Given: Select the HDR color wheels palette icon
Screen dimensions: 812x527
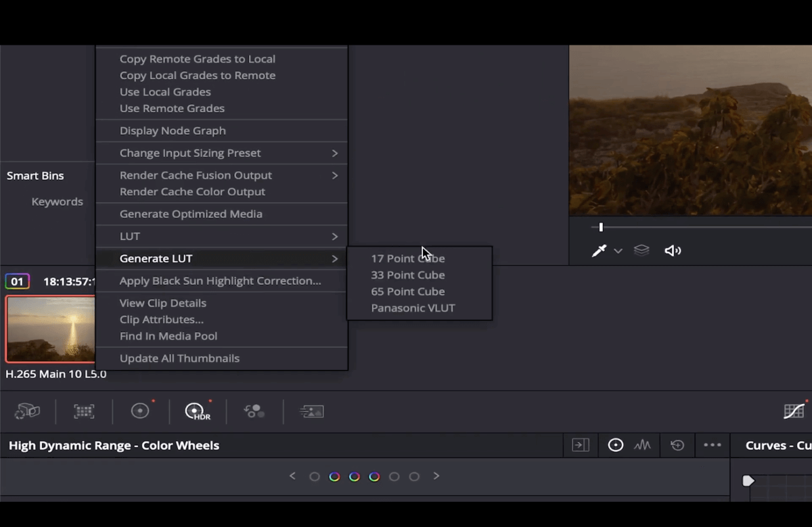Looking at the screenshot, I should coord(198,411).
